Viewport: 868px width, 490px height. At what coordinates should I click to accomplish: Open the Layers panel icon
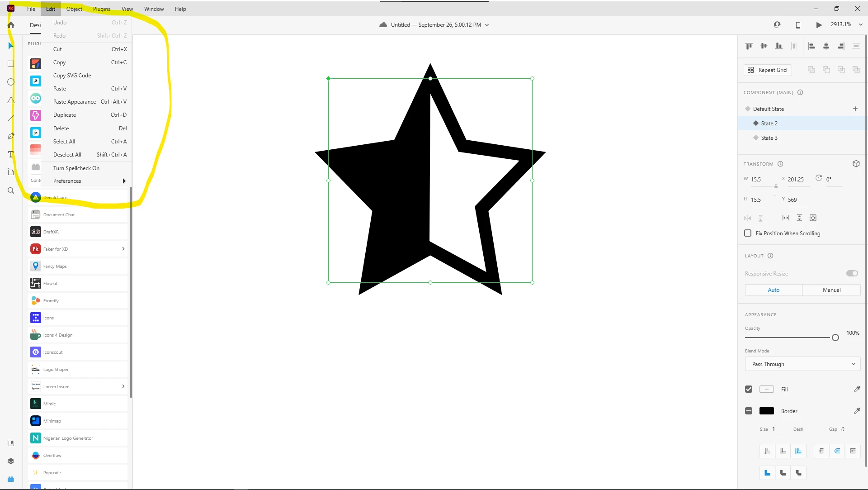(x=11, y=461)
